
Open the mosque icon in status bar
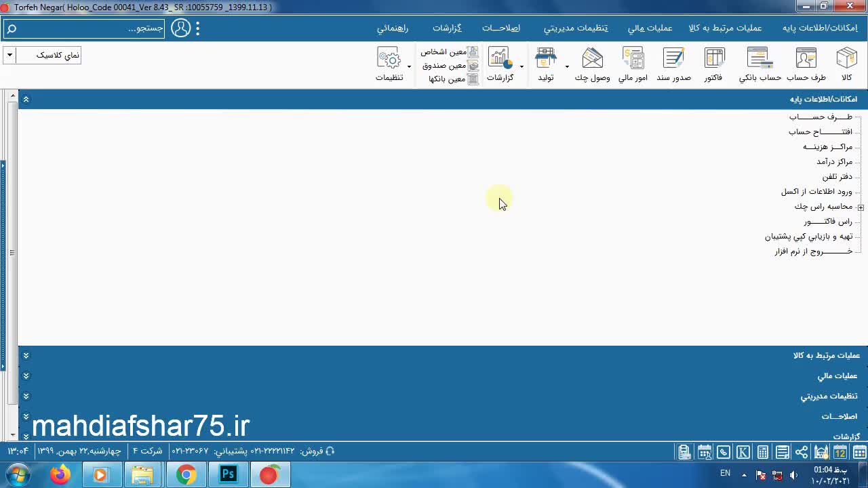pos(821,452)
